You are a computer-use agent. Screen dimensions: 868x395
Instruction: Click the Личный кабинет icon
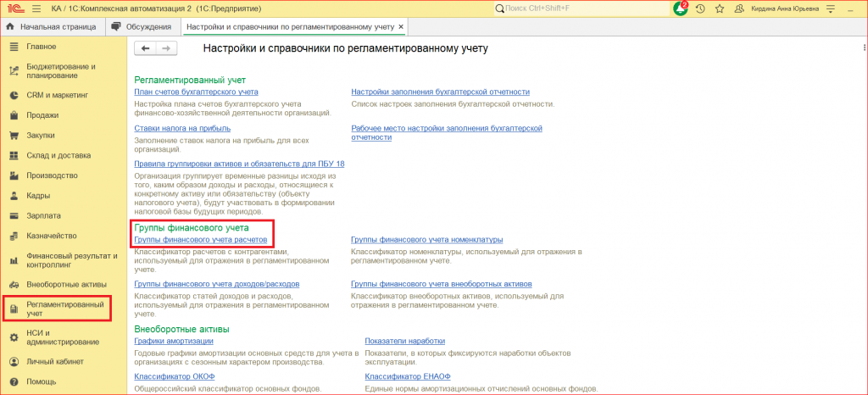point(15,362)
